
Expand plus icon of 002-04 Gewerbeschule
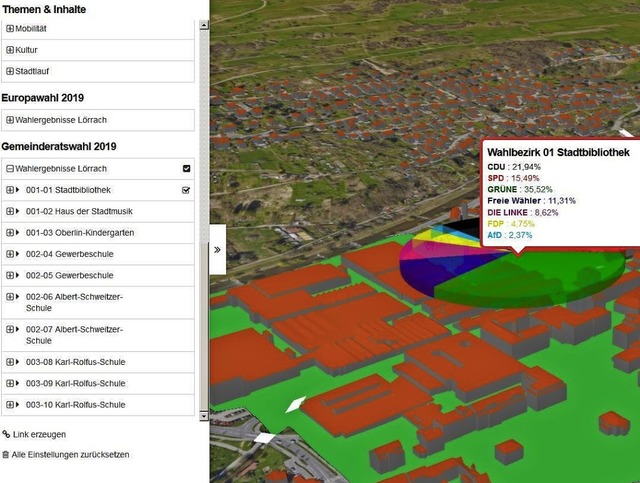(x=10, y=254)
